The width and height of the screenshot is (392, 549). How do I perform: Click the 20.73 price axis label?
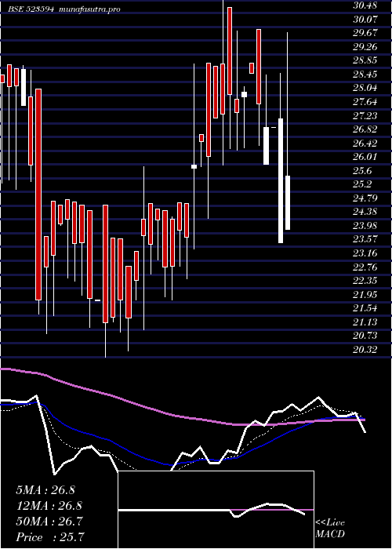click(x=365, y=336)
